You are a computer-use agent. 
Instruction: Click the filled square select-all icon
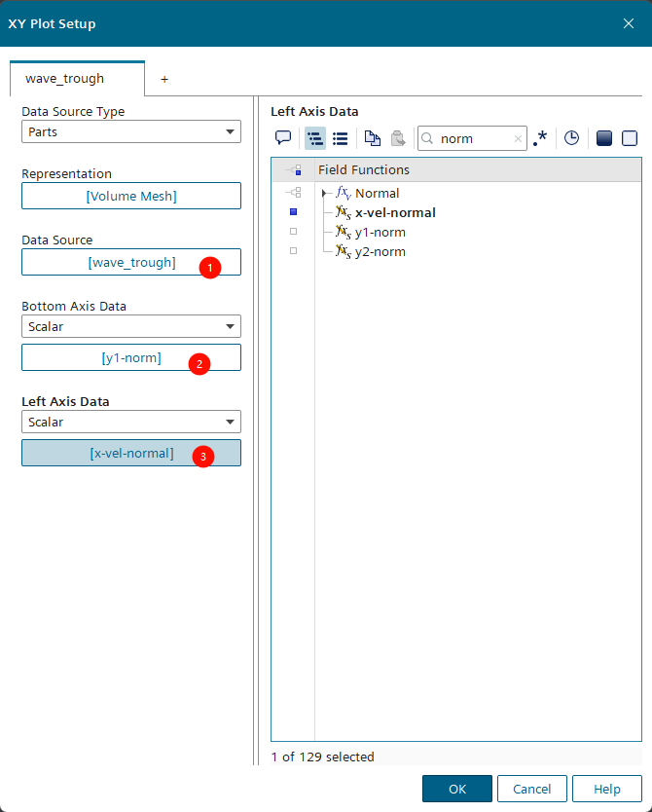point(603,138)
